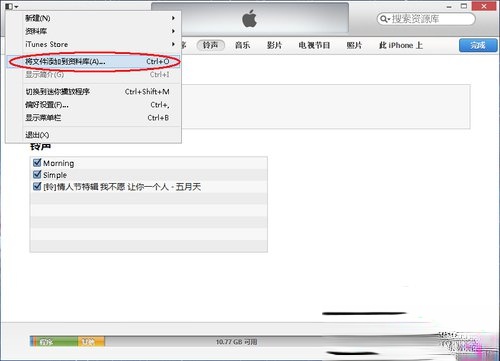Screen dimensions: 500x361
Task: Expand the iTunes Store submenu
Action: pos(94,44)
